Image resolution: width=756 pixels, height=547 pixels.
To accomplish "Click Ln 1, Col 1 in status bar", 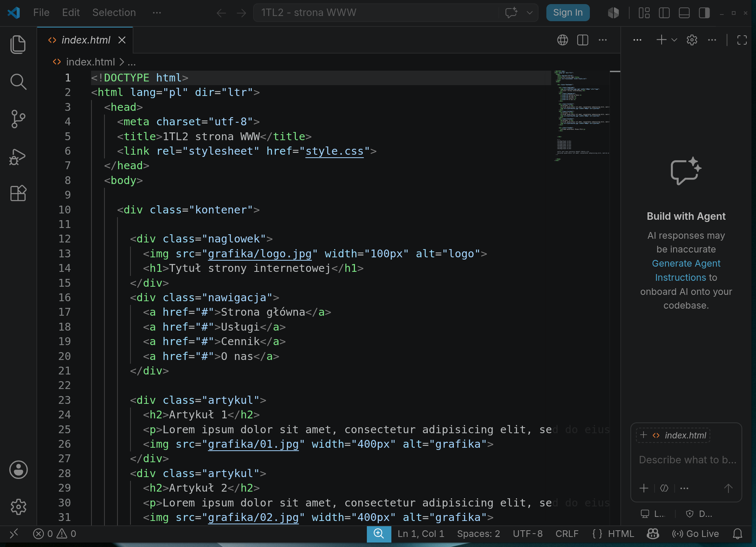I will (x=421, y=534).
